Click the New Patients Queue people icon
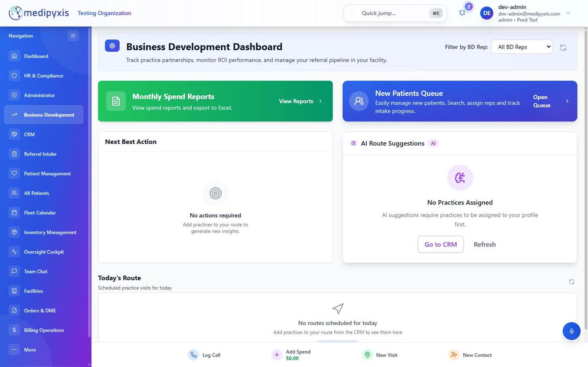The width and height of the screenshot is (588, 367). [x=359, y=101]
